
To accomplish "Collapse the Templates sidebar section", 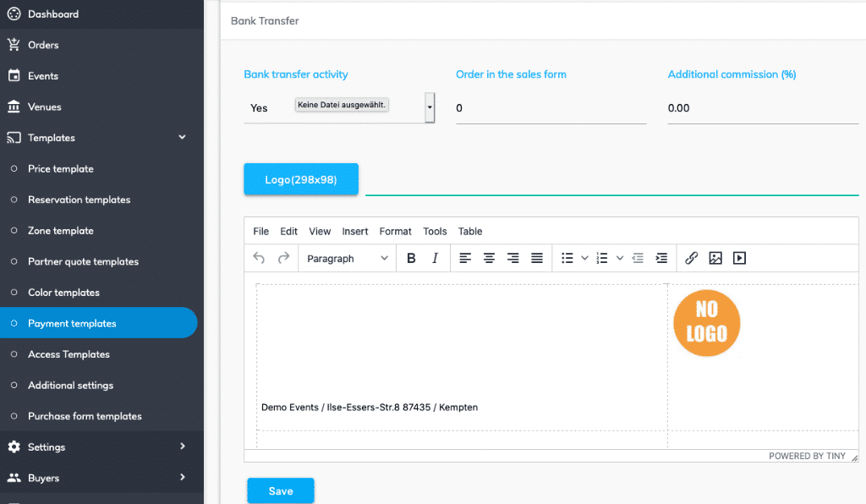I will pyautogui.click(x=183, y=137).
